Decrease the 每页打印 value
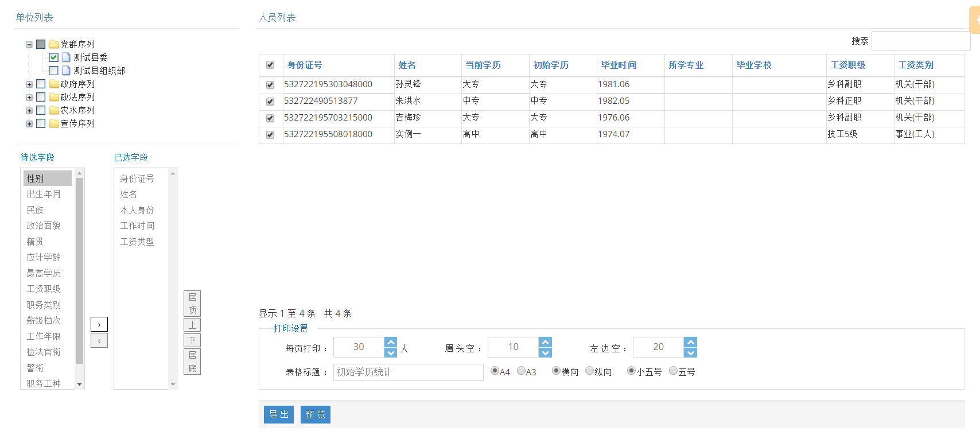 pyautogui.click(x=391, y=352)
